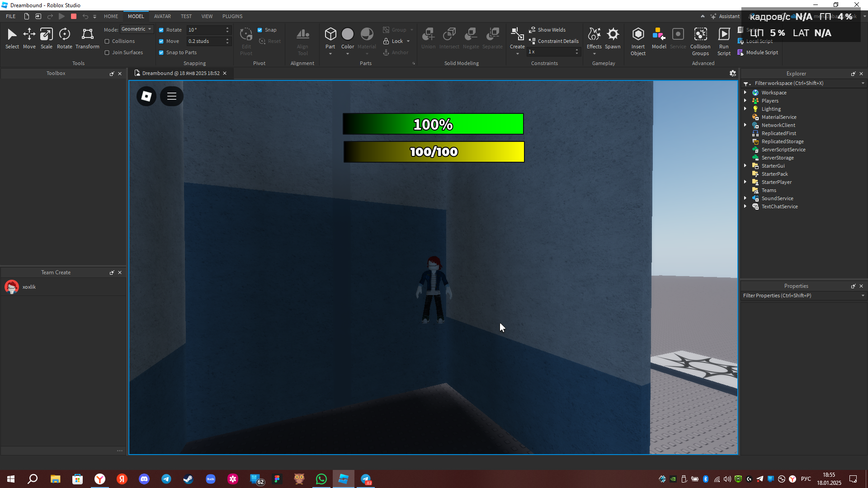Click the Insert Object icon

click(638, 34)
